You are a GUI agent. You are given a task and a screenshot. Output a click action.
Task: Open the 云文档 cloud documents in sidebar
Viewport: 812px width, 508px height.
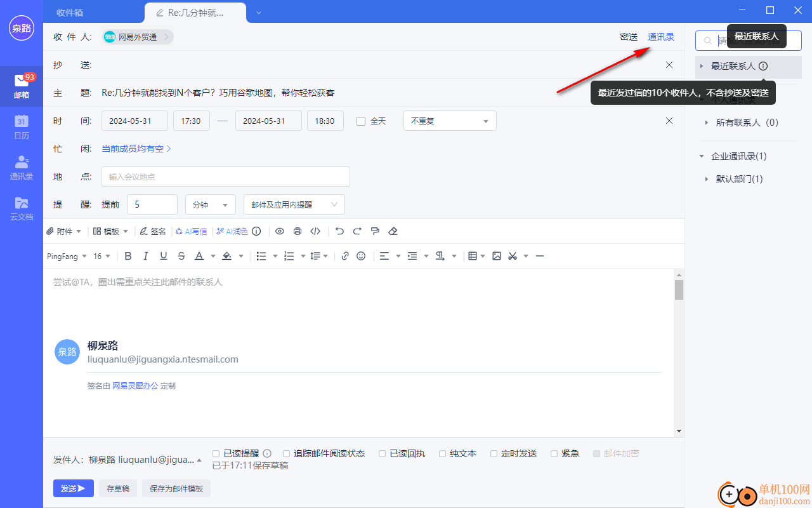coord(22,208)
